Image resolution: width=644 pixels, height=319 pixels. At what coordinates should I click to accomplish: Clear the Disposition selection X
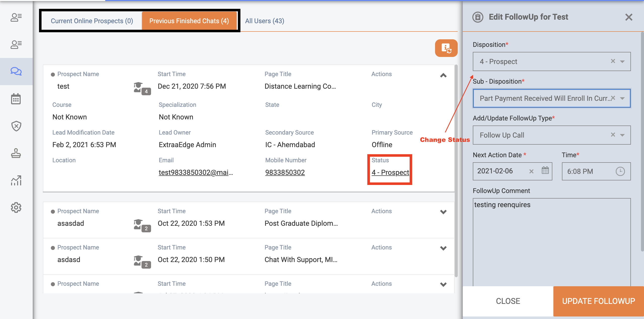pyautogui.click(x=613, y=61)
